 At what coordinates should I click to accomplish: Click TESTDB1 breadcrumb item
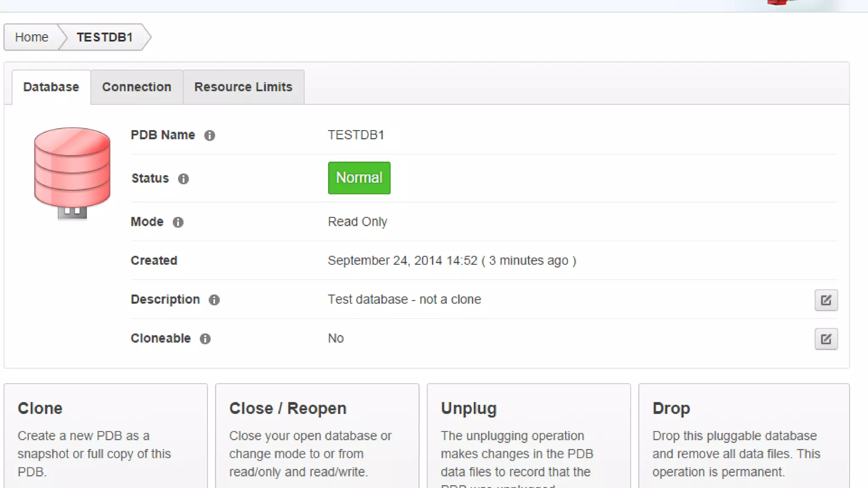tap(105, 37)
